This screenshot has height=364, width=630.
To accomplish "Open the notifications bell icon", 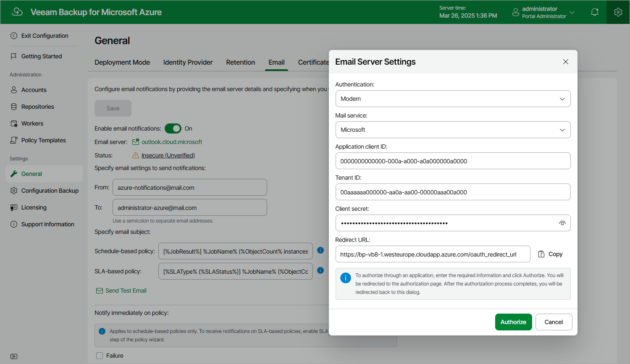I will click(x=594, y=12).
